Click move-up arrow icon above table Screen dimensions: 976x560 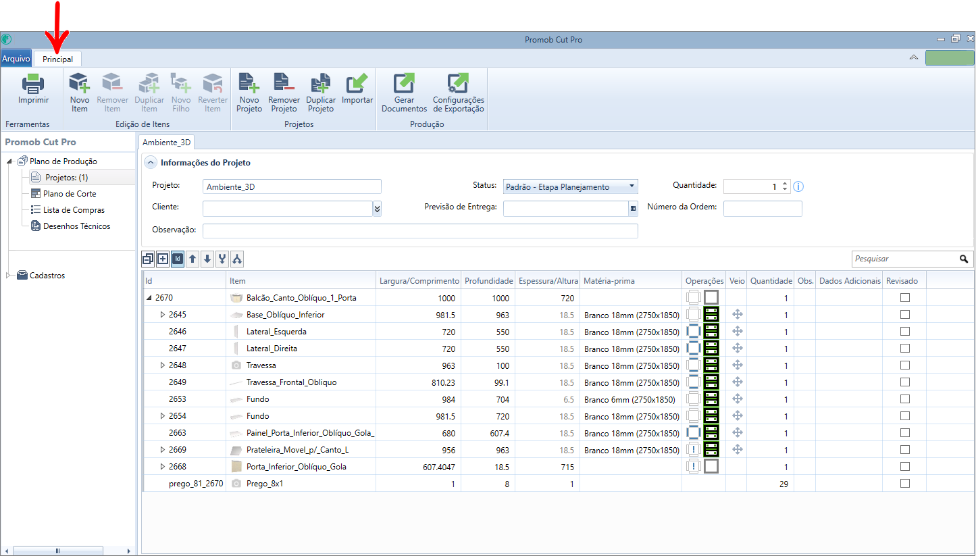pos(192,259)
